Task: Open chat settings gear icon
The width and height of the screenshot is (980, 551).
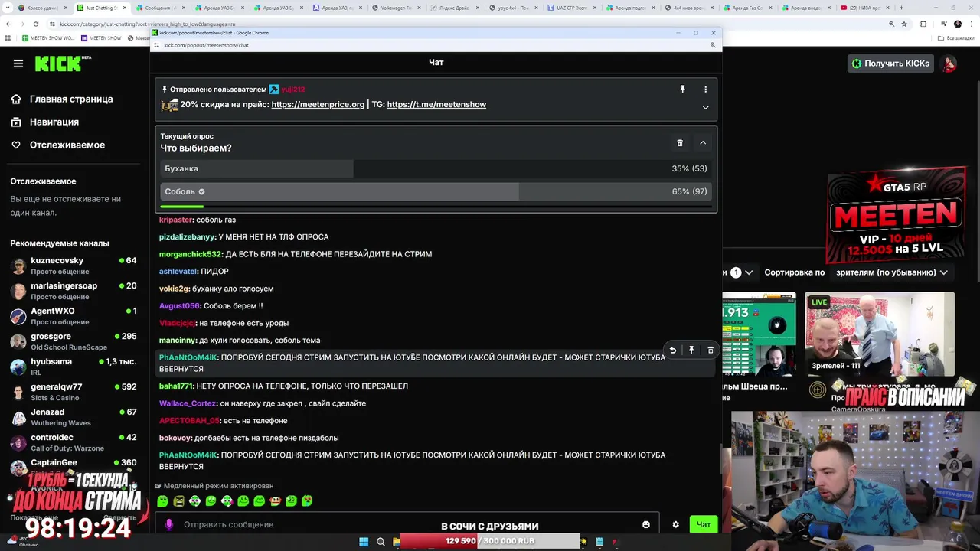Action: tap(675, 524)
